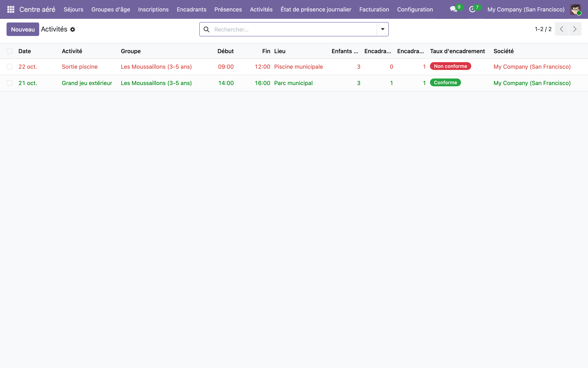This screenshot has width=588, height=368.
Task: Open the Séjours menu
Action: (73, 9)
